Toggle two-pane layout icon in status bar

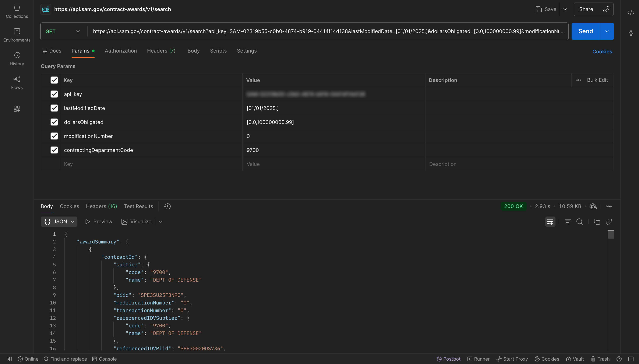tap(631, 359)
